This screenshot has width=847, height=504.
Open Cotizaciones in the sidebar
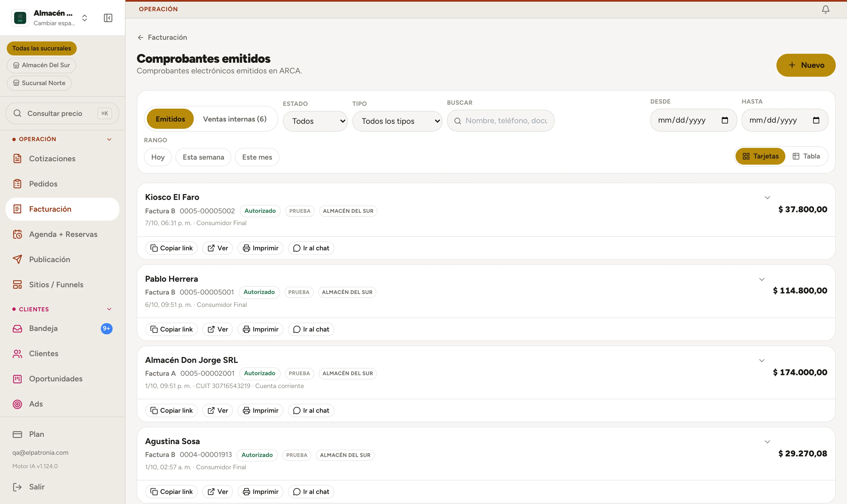(x=62, y=158)
